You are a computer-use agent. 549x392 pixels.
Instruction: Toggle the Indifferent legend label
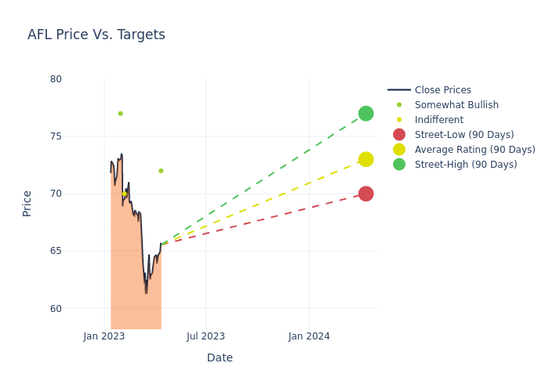[438, 120]
